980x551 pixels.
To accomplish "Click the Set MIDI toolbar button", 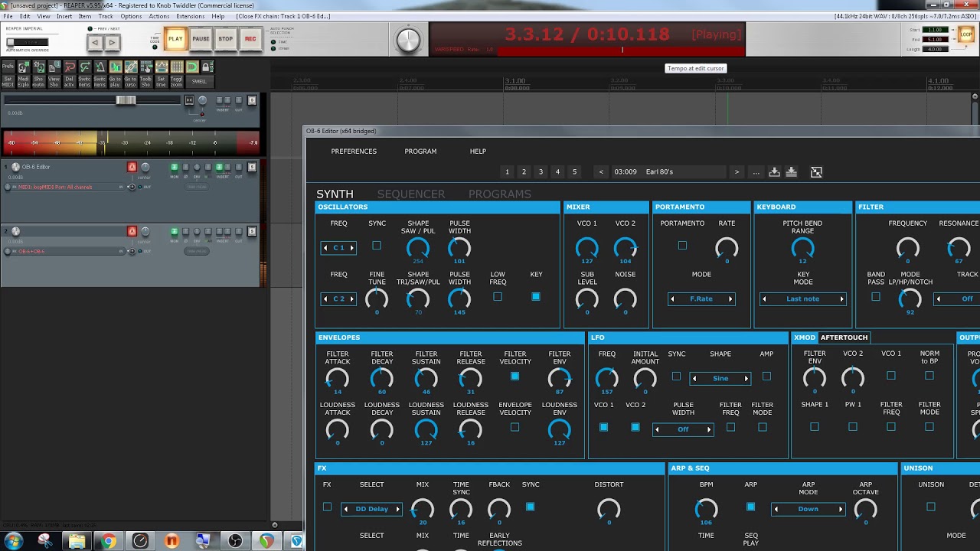I will [x=8, y=81].
